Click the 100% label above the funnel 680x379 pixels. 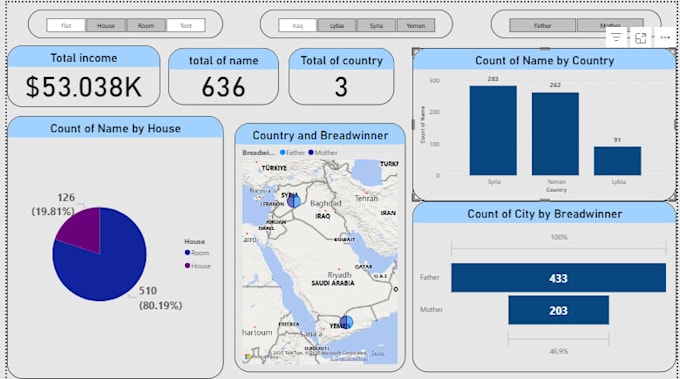[x=559, y=237]
